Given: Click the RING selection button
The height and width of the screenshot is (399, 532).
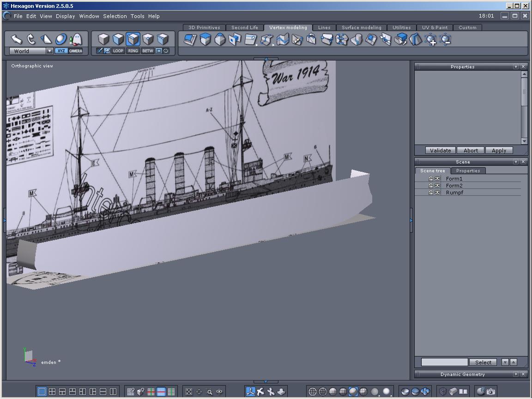Looking at the screenshot, I should click(x=133, y=51).
